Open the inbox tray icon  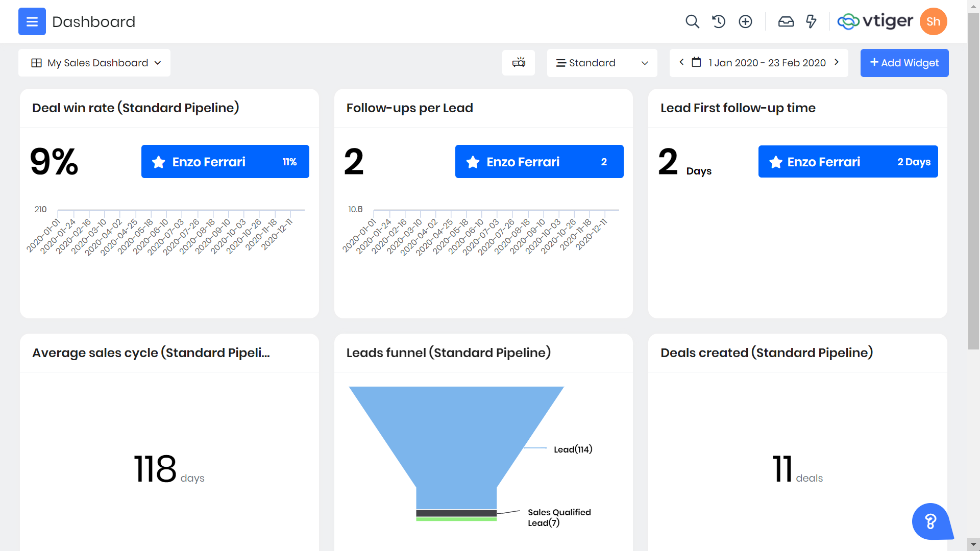tap(786, 21)
